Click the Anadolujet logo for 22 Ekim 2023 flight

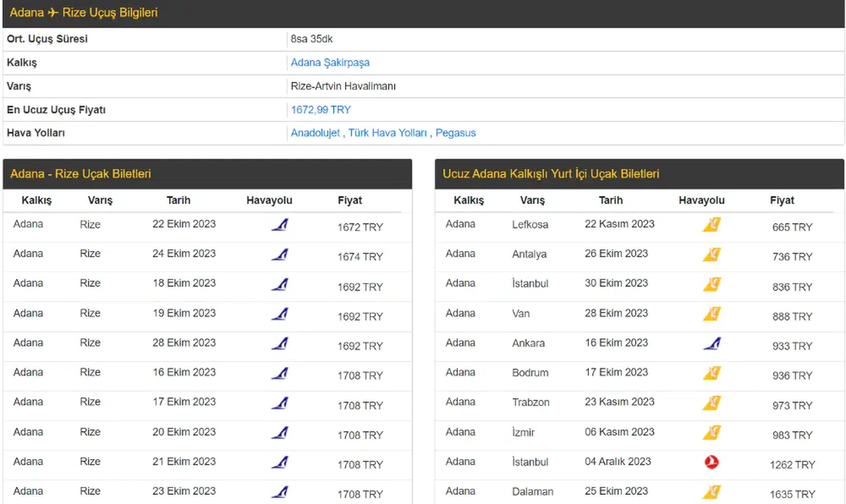tap(280, 225)
